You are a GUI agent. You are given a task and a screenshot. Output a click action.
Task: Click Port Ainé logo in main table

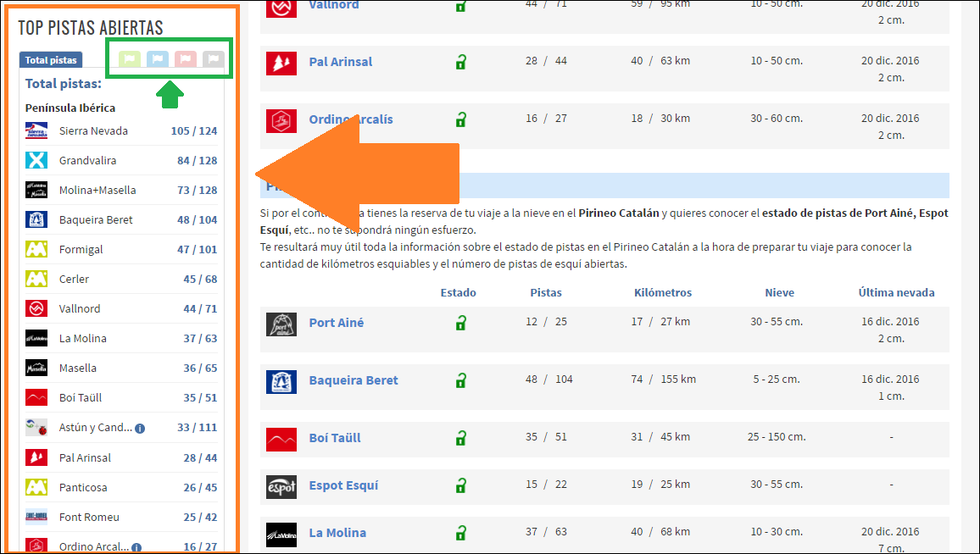click(281, 324)
